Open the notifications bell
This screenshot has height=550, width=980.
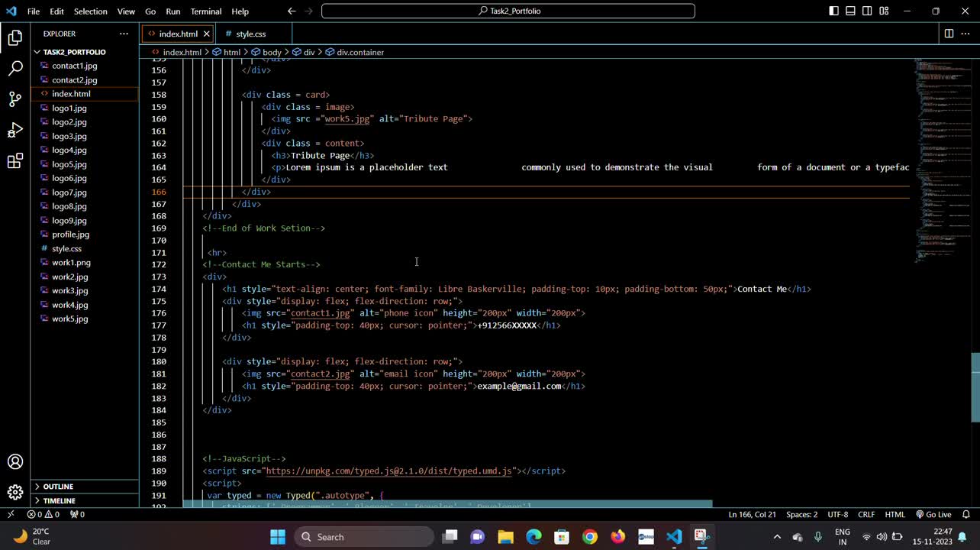coord(966,514)
